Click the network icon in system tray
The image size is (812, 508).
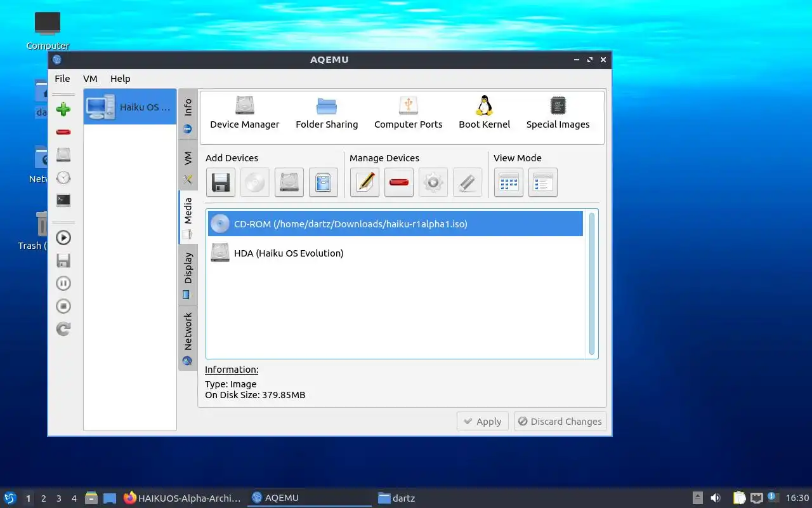756,498
